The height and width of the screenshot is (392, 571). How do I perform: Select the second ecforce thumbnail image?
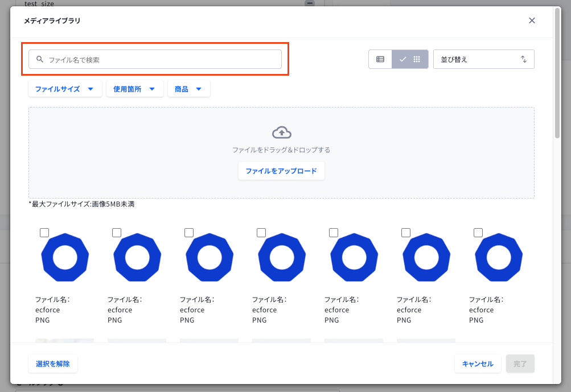[137, 257]
